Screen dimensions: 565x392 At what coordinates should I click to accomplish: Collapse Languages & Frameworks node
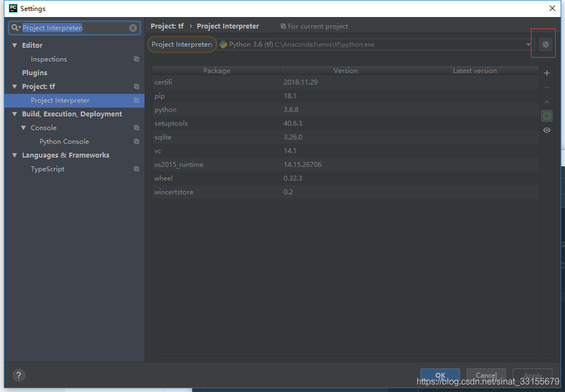pyautogui.click(x=14, y=155)
